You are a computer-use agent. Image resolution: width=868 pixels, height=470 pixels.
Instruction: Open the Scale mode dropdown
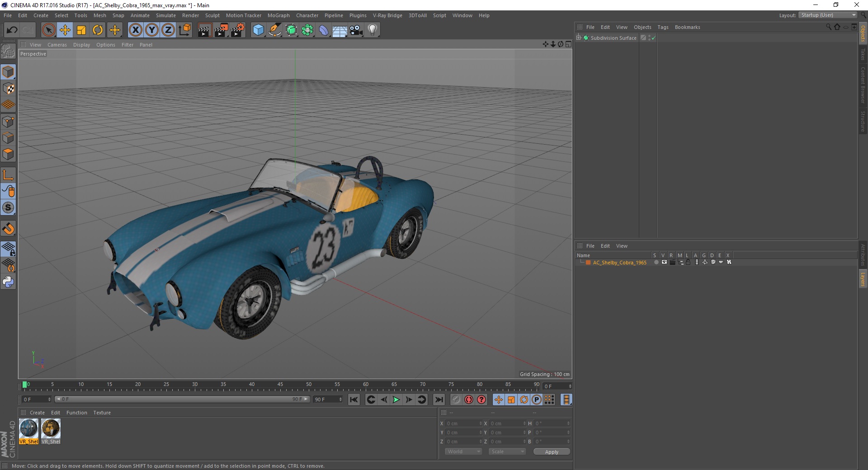pos(507,451)
